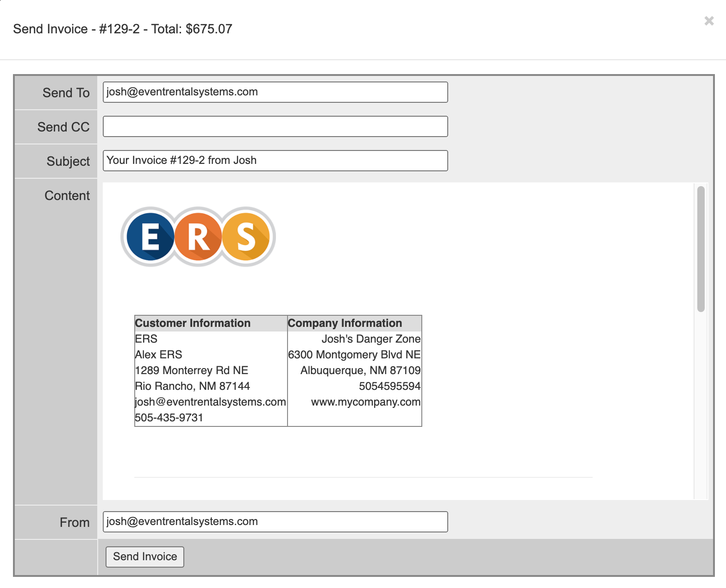Click the Subject text field
This screenshot has width=726, height=588.
[275, 161]
